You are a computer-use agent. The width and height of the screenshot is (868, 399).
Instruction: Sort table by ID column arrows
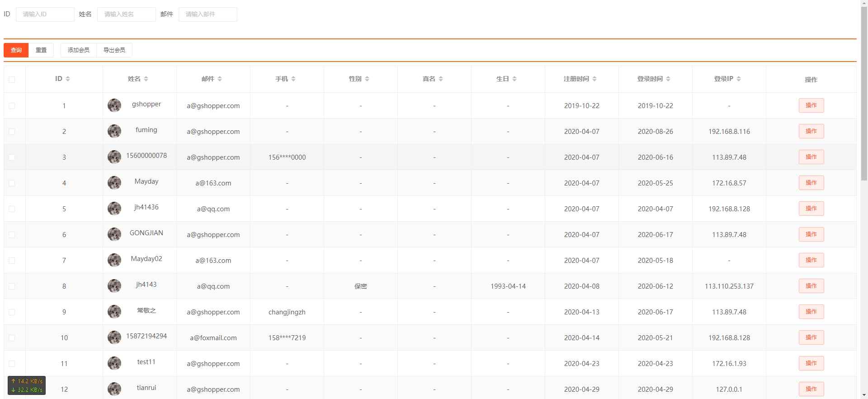point(68,79)
